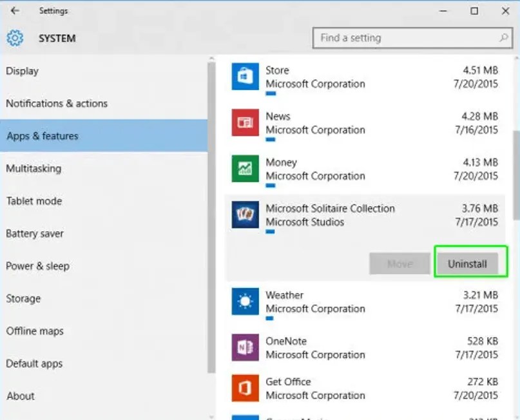Open Default apps settings
Image resolution: width=520 pixels, height=420 pixels.
(104, 363)
